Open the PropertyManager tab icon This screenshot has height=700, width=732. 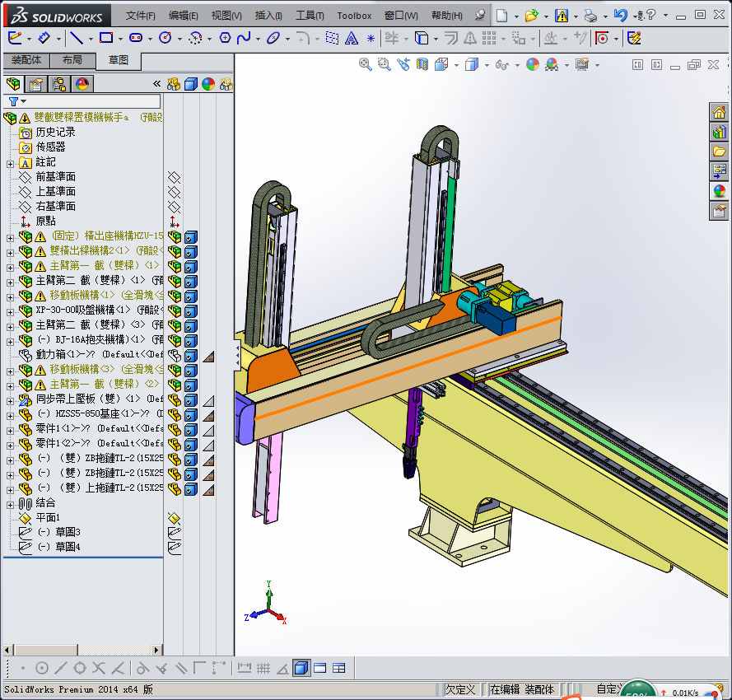pos(36,84)
